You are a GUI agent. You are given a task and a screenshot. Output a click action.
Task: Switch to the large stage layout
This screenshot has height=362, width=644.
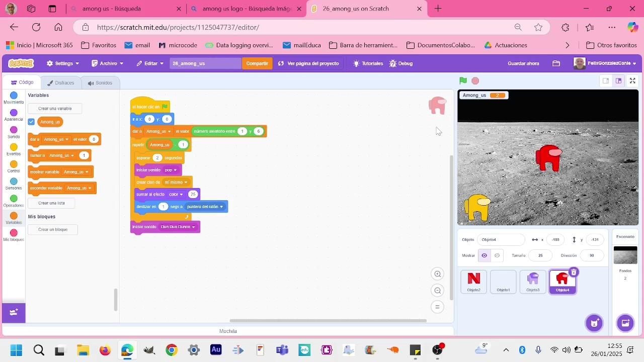click(x=618, y=80)
